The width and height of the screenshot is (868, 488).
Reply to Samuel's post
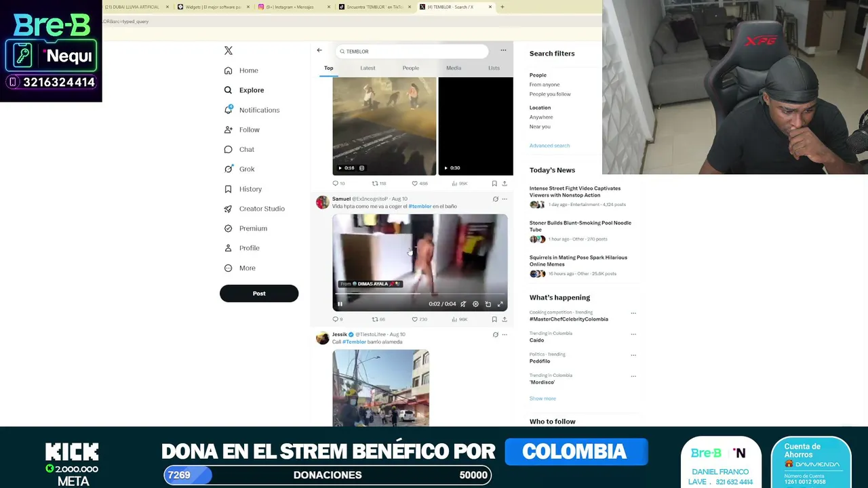coord(337,319)
